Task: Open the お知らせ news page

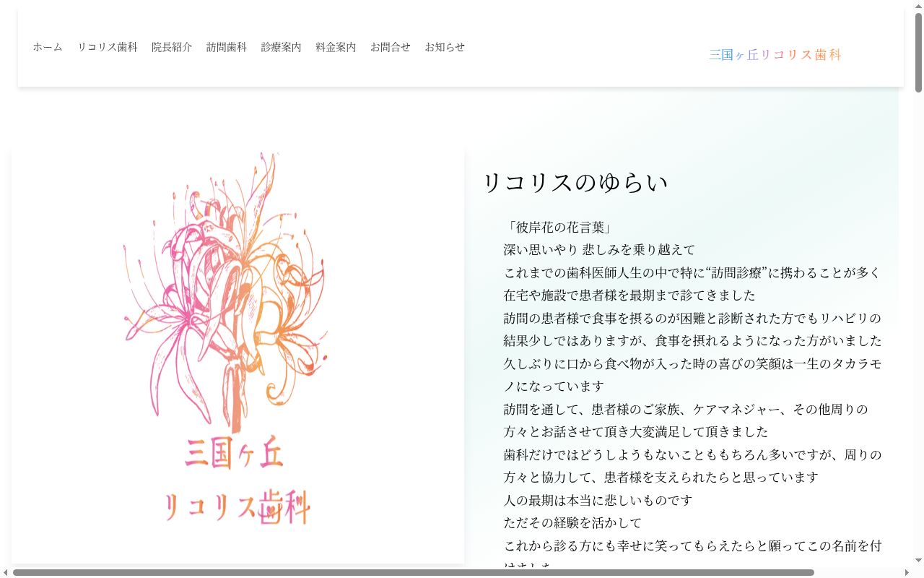Action: pyautogui.click(x=445, y=47)
